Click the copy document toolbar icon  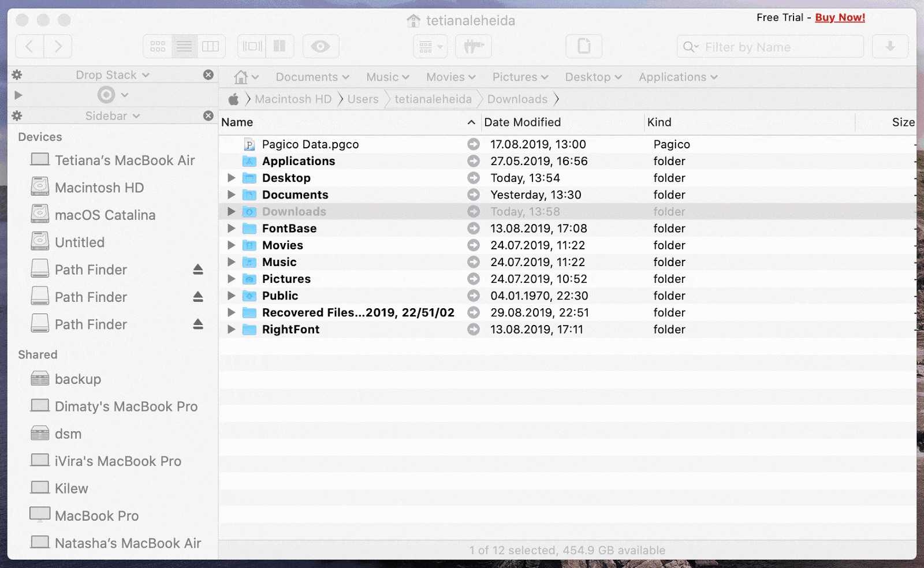point(584,46)
